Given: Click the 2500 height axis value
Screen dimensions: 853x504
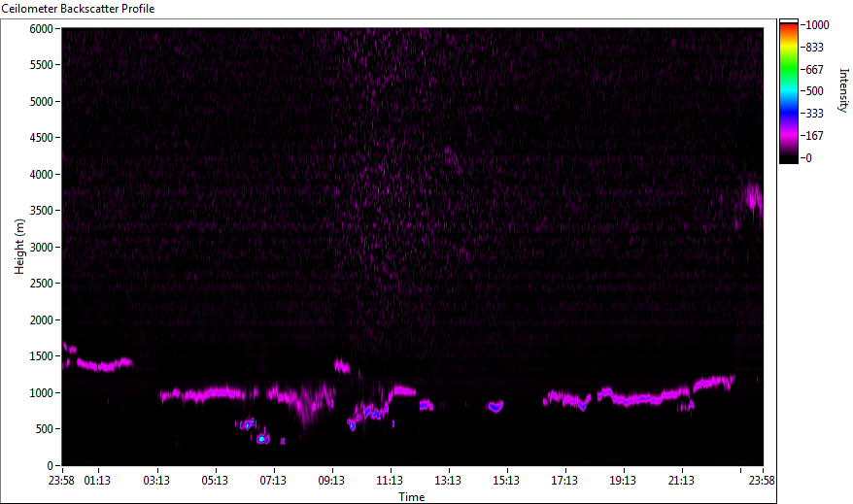Looking at the screenshot, I should (42, 284).
